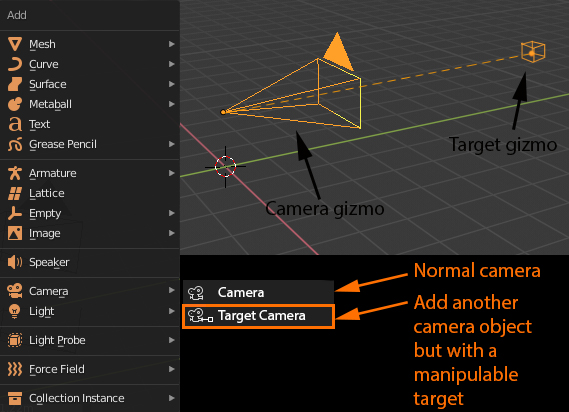Expand the Empty submenu arrow
This screenshot has width=569, height=412.
(x=172, y=213)
